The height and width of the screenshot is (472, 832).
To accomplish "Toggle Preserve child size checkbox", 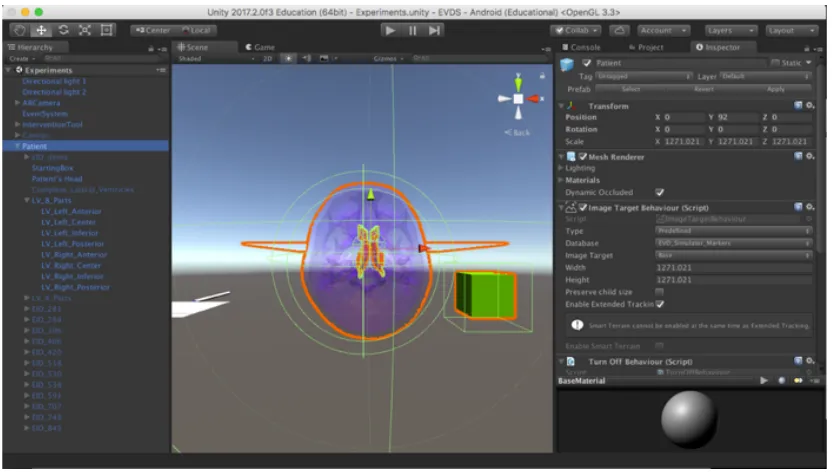I will (x=659, y=292).
